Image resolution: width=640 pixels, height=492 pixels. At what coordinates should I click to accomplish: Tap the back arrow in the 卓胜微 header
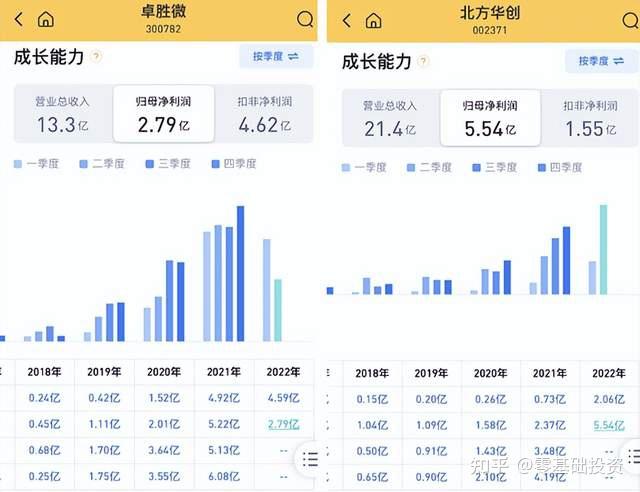[x=18, y=19]
